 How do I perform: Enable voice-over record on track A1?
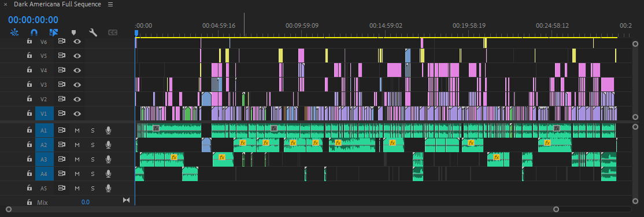(x=108, y=130)
